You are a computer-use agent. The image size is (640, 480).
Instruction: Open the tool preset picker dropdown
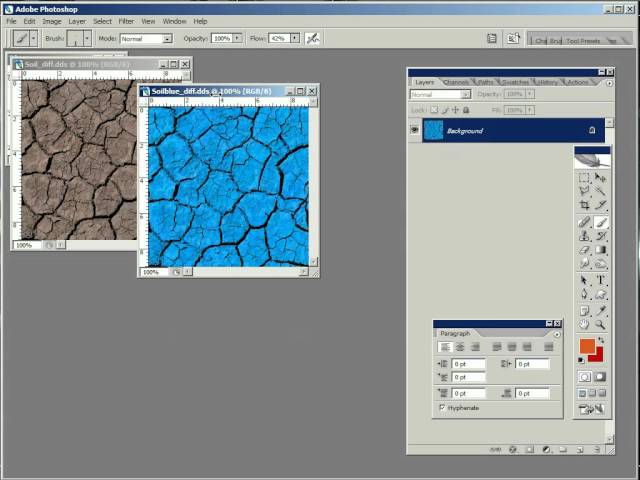pos(33,39)
